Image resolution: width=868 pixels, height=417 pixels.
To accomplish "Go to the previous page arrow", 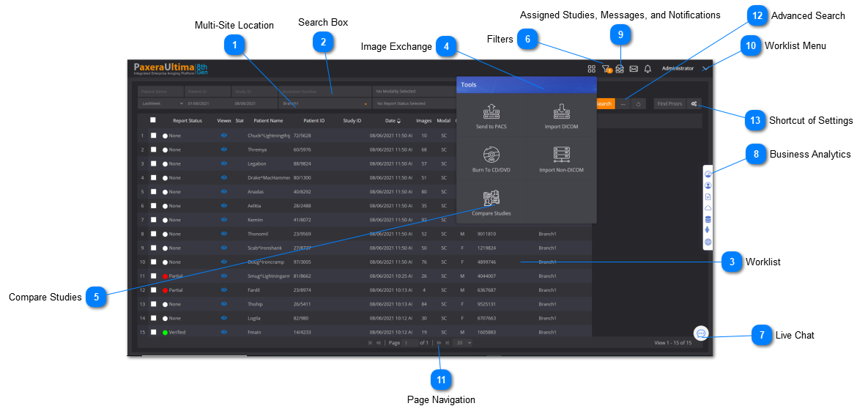I will pos(379,343).
